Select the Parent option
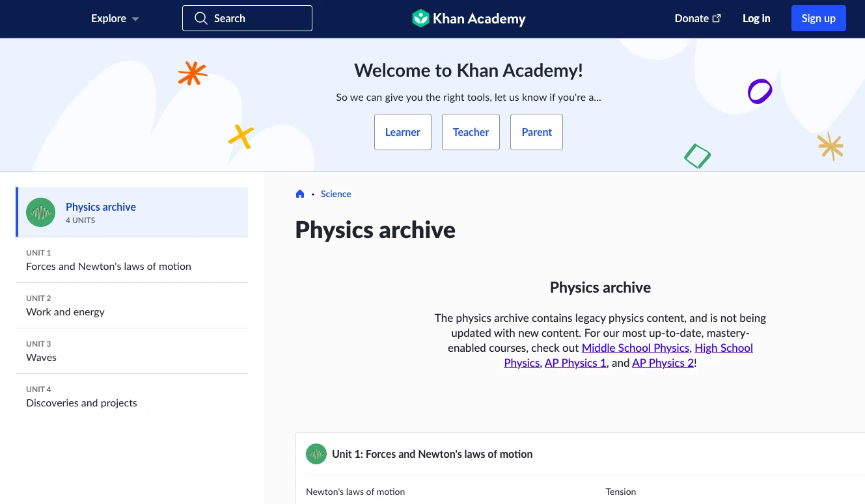 [536, 132]
